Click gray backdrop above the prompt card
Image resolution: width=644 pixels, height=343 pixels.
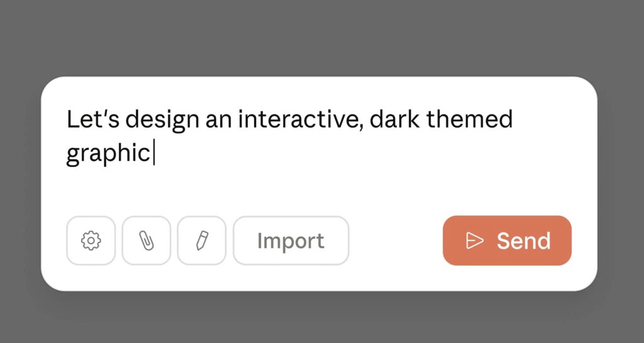(x=322, y=38)
